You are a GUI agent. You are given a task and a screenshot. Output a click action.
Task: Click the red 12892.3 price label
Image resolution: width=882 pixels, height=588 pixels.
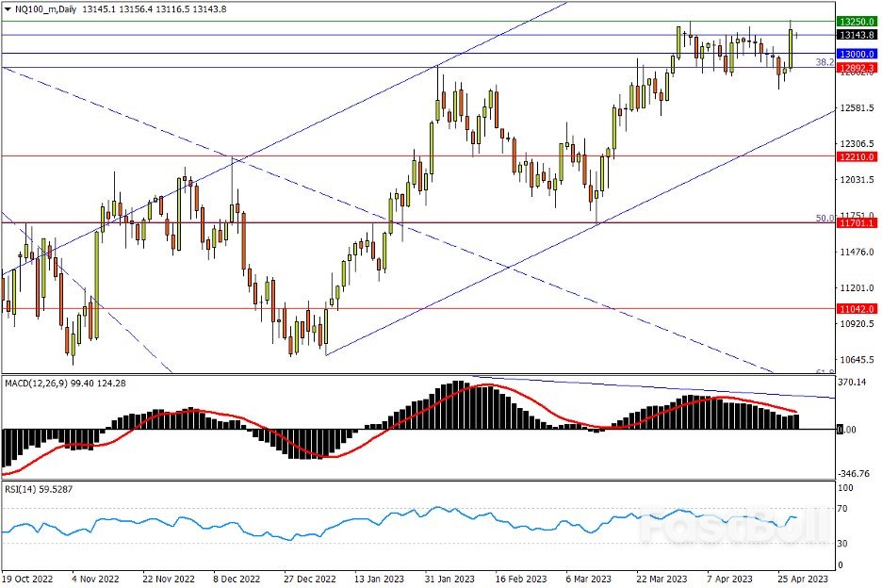856,68
